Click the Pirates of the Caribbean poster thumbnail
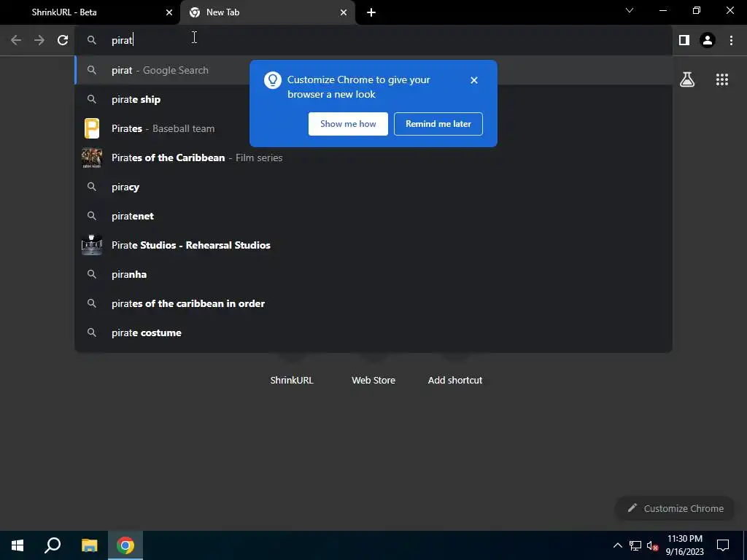747x560 pixels. point(92,157)
